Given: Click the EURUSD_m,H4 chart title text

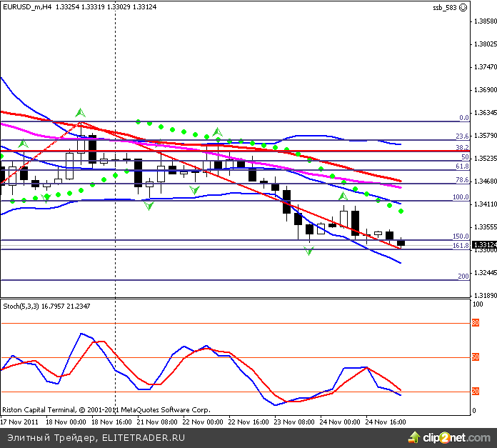Looking at the screenshot, I should pyautogui.click(x=26, y=8).
